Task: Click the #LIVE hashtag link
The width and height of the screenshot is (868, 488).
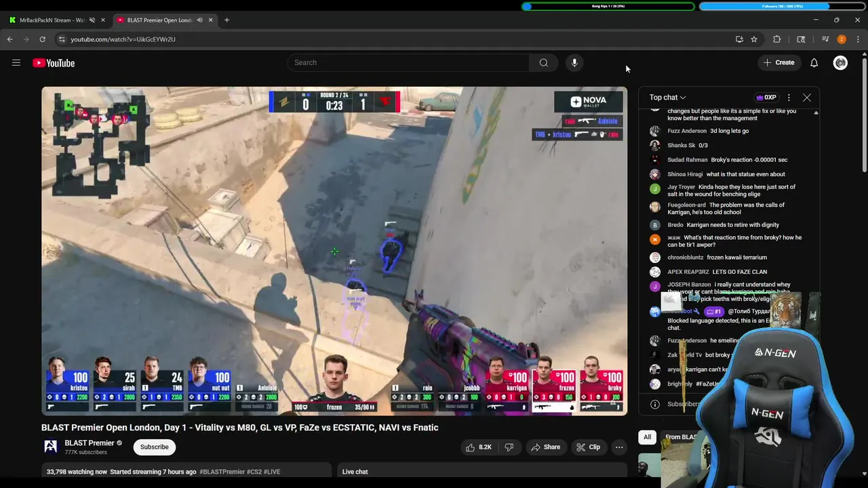Action: 272,472
